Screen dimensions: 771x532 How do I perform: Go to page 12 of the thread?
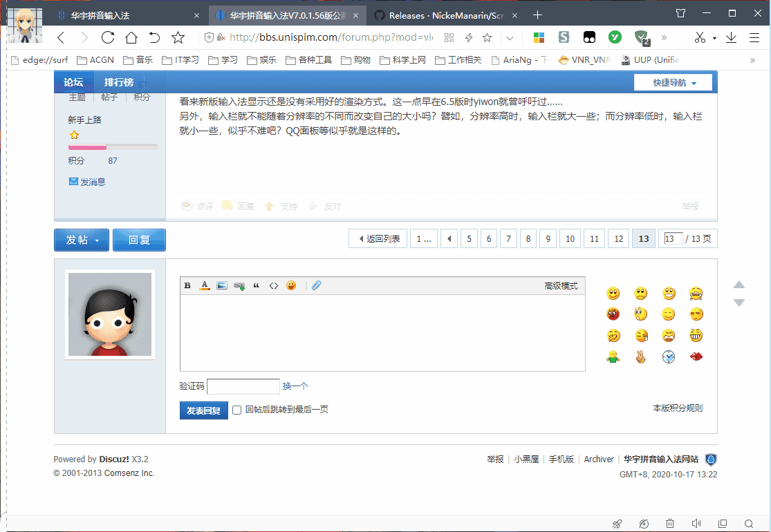point(618,239)
